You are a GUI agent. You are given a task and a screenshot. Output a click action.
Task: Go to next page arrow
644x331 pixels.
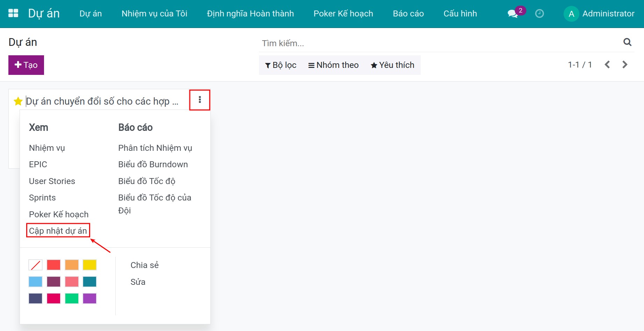point(625,65)
